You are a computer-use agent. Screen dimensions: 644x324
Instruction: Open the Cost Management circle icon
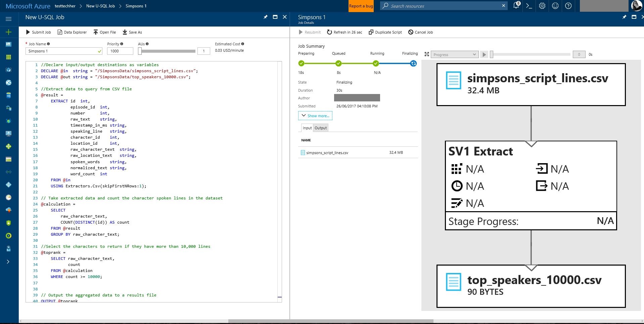tap(9, 236)
